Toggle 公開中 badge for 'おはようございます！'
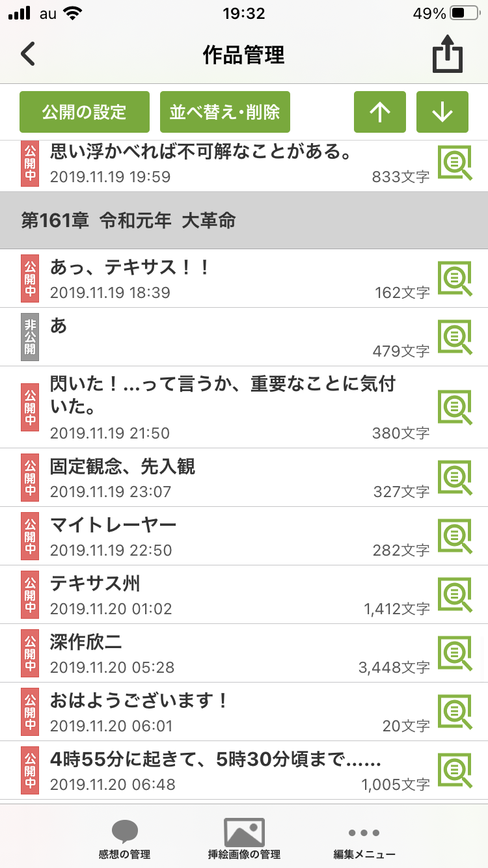 coord(30,712)
